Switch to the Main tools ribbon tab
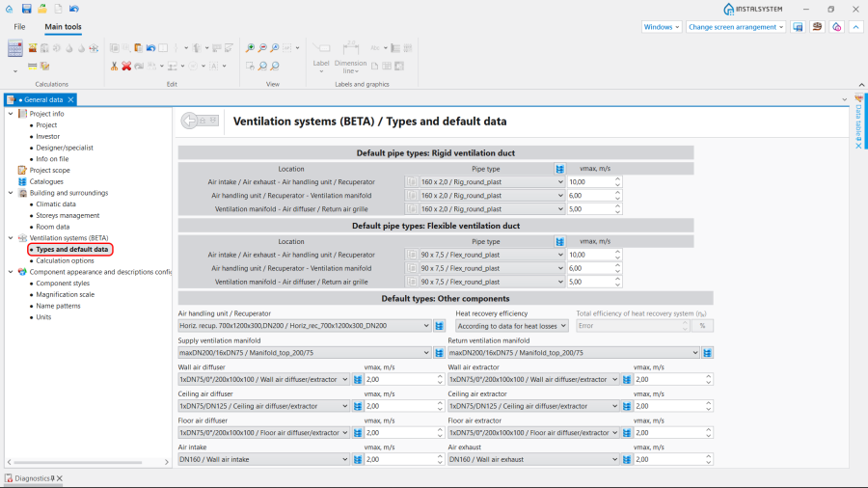Screen dimensions: 868x488 click(x=63, y=27)
